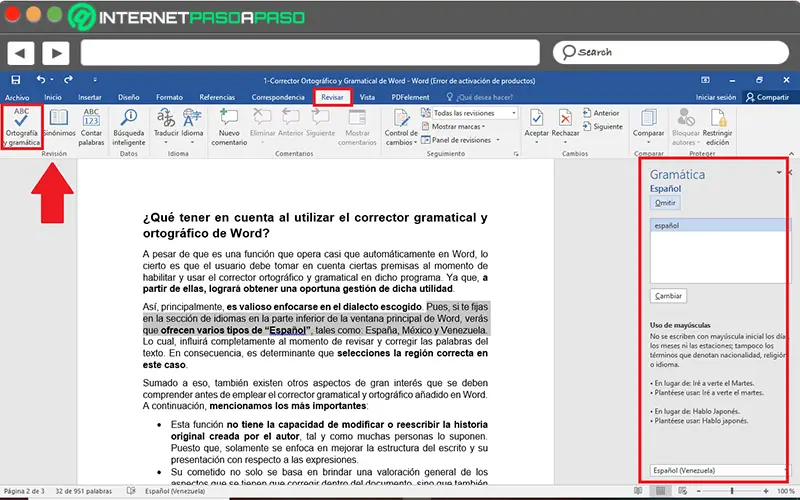Click Omitir button in Gramática pane
The height and width of the screenshot is (500, 800).
coord(665,203)
